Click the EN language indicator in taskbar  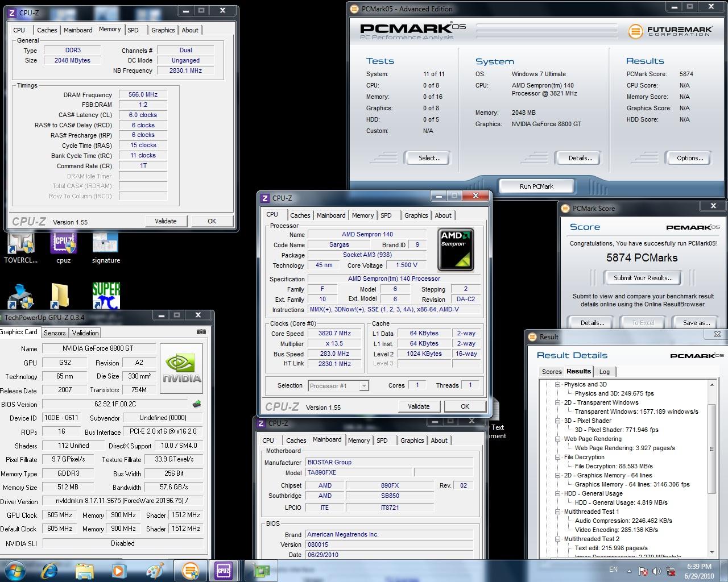click(613, 569)
